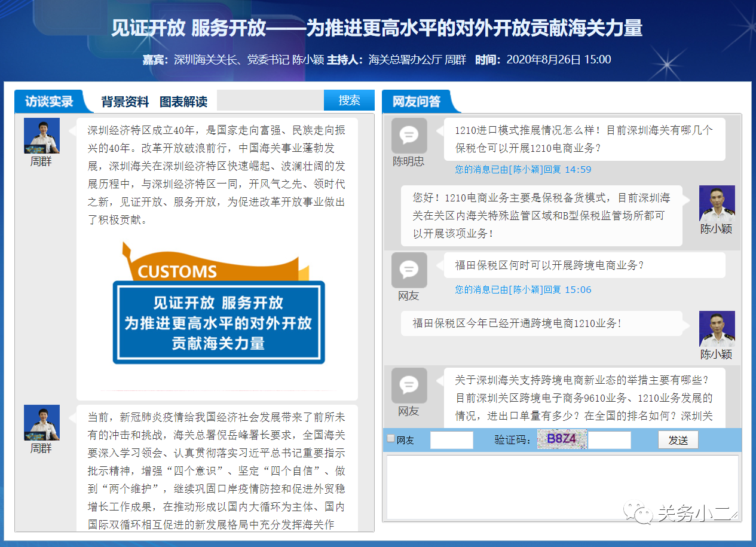Click the CUSTOMS banner image in transcript
756x547 pixels.
(219, 302)
